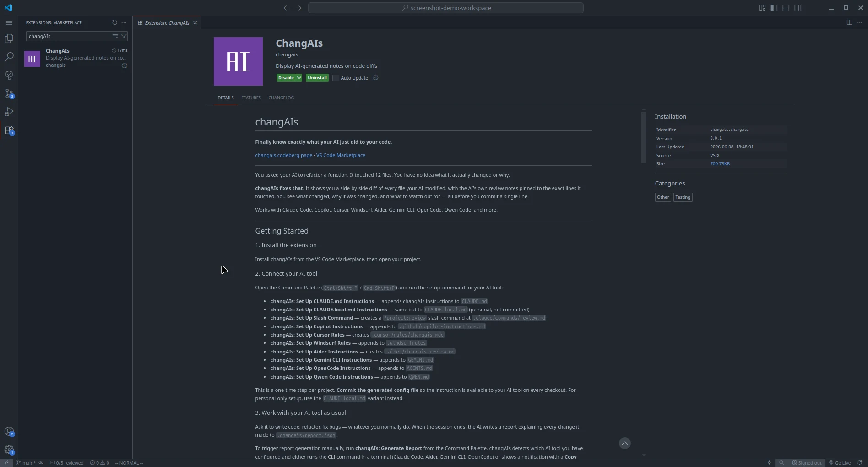Refresh the extensions marketplace list
The width and height of the screenshot is (868, 467).
[x=114, y=22]
